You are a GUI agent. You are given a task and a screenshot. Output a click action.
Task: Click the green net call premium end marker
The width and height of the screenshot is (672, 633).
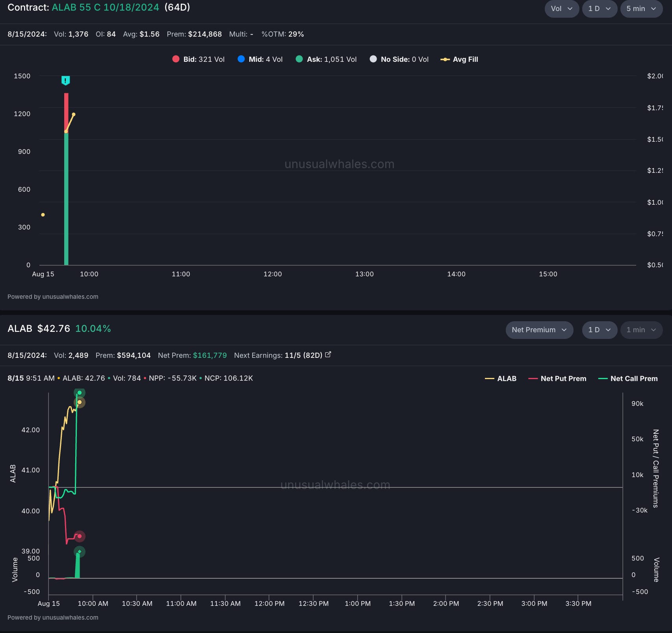(80, 393)
